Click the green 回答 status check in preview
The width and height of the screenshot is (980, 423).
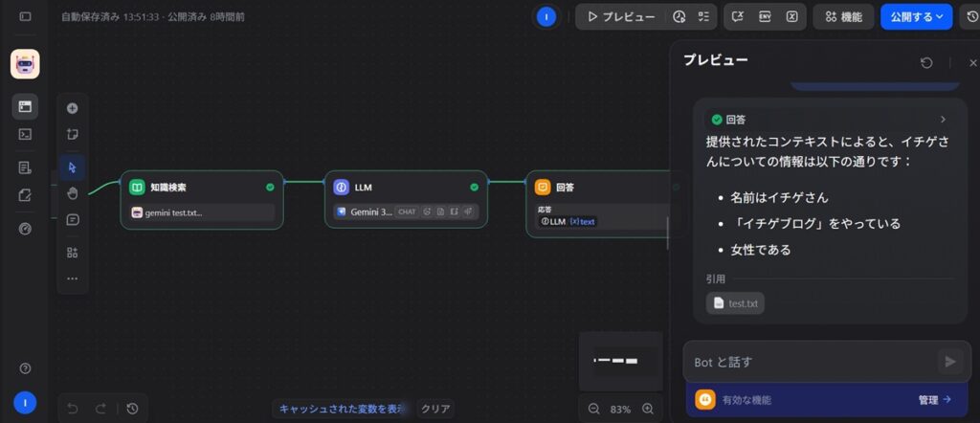pyautogui.click(x=717, y=120)
